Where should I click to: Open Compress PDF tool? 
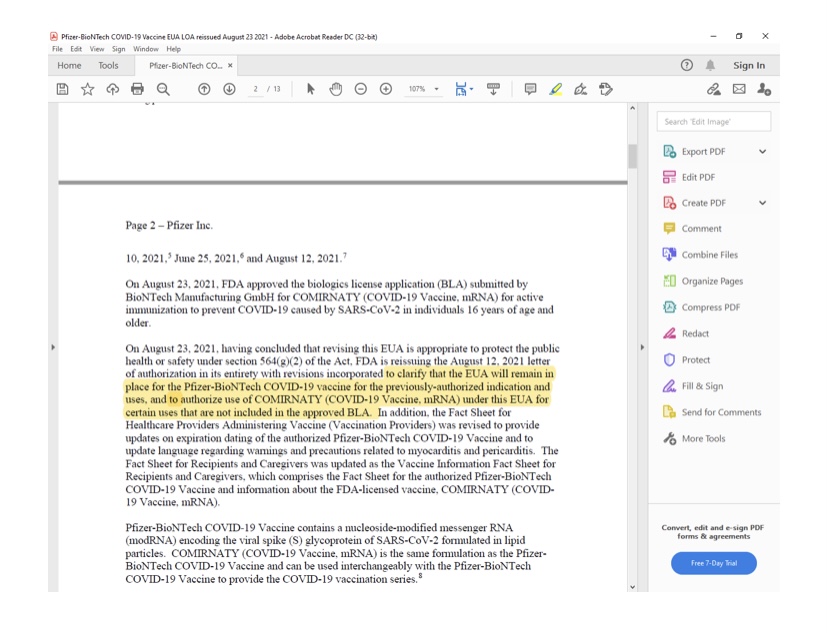coord(710,307)
